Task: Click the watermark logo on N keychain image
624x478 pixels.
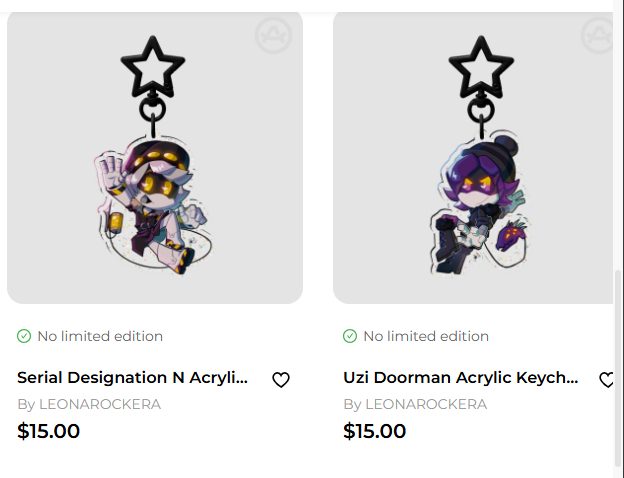Action: click(272, 36)
